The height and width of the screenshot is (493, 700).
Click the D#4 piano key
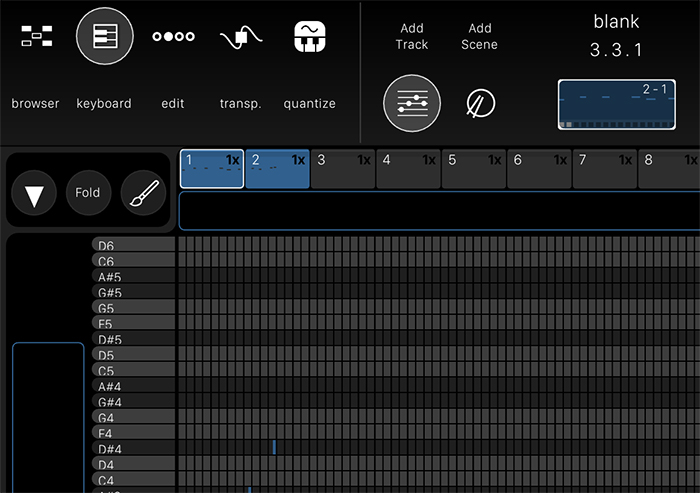pos(133,447)
